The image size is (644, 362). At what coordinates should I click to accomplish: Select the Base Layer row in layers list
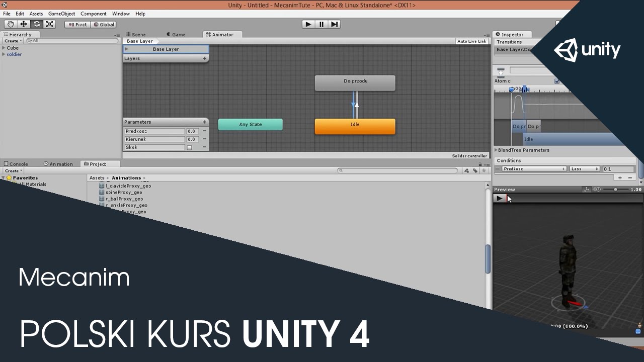click(x=166, y=49)
